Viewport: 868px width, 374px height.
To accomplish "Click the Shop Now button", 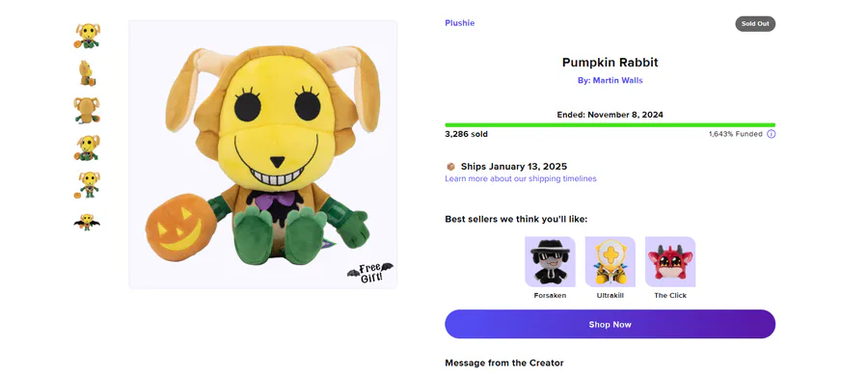I will coord(610,324).
